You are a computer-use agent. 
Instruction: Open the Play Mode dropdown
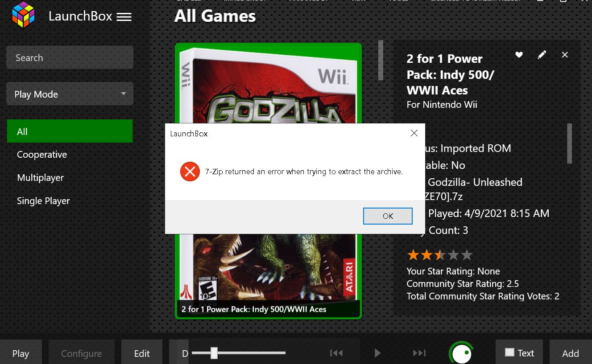coord(70,94)
